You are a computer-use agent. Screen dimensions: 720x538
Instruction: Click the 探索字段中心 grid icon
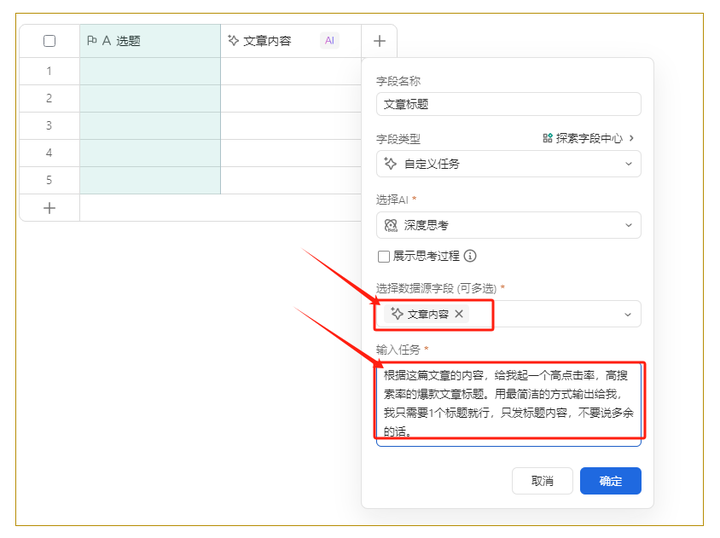(x=547, y=138)
